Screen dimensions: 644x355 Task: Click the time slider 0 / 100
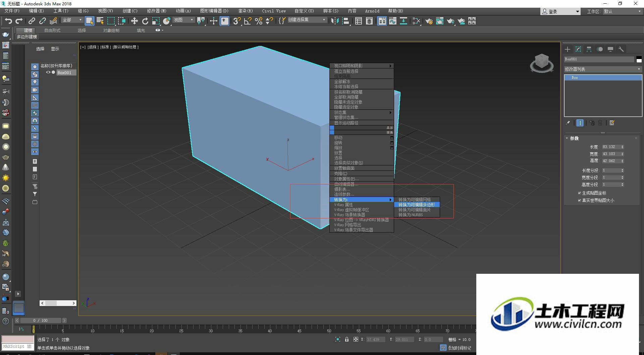tap(40, 320)
